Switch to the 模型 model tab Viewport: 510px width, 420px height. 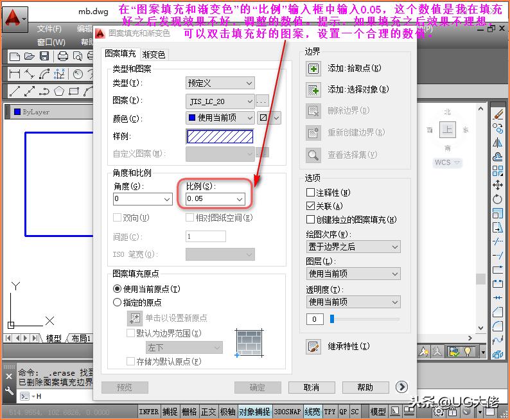coord(54,338)
